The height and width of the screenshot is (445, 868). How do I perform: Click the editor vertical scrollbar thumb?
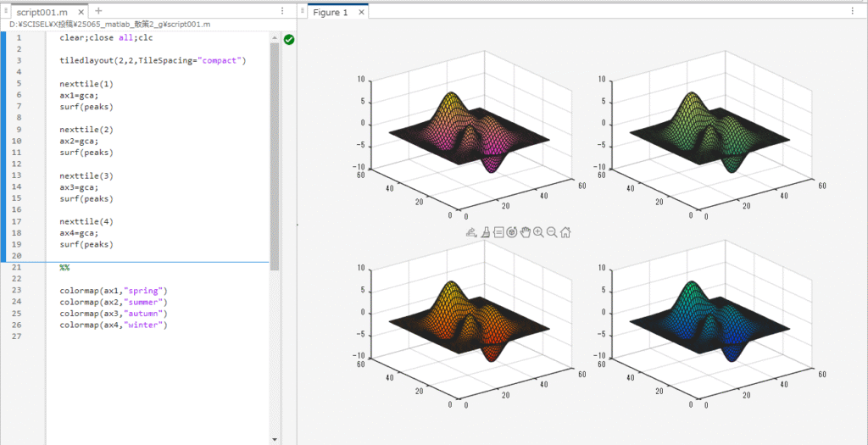click(274, 156)
